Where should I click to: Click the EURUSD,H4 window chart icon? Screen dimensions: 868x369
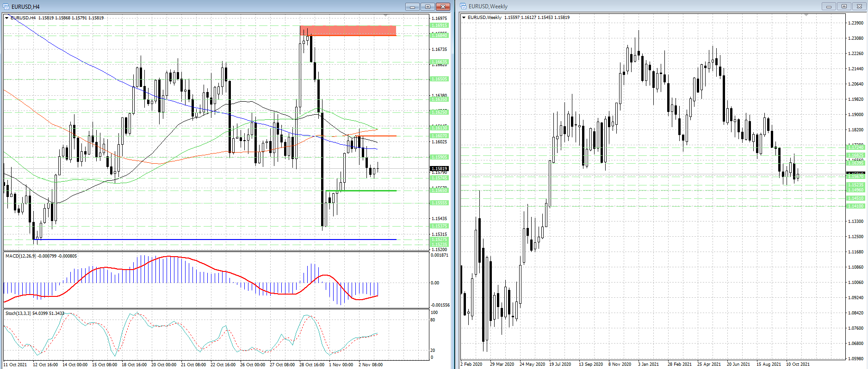pos(6,6)
